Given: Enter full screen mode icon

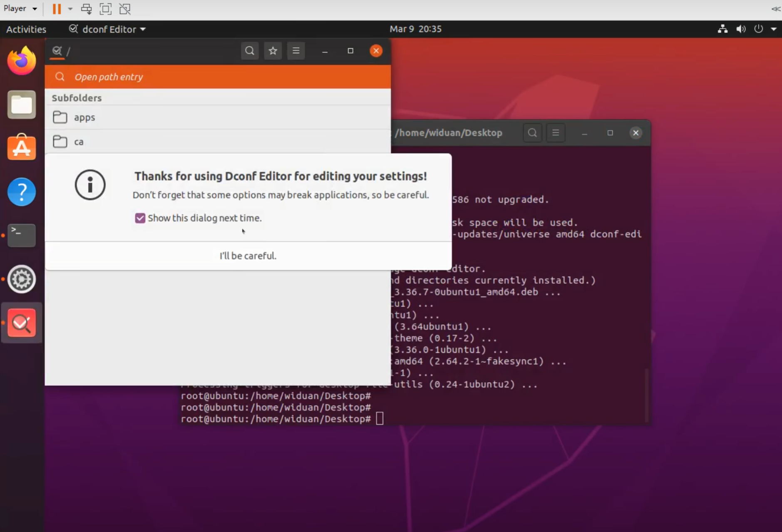Looking at the screenshot, I should pyautogui.click(x=106, y=9).
